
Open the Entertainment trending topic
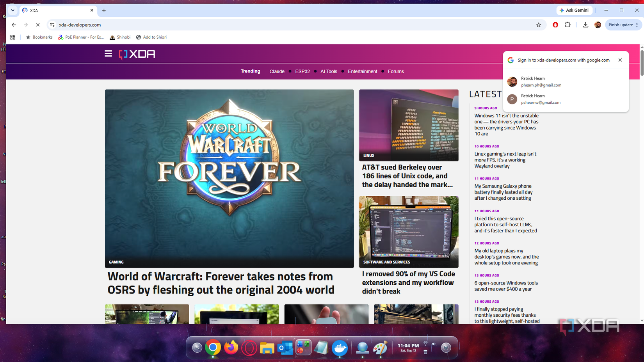click(363, 71)
